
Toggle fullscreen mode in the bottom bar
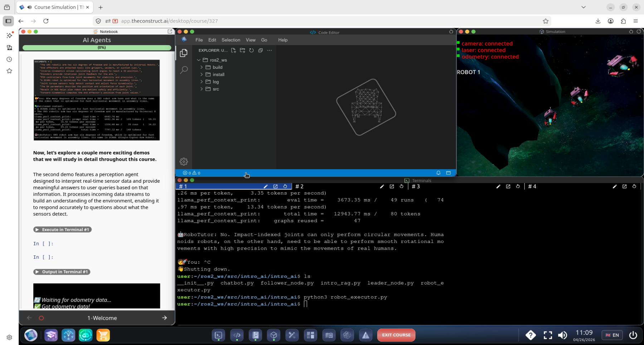(x=548, y=335)
